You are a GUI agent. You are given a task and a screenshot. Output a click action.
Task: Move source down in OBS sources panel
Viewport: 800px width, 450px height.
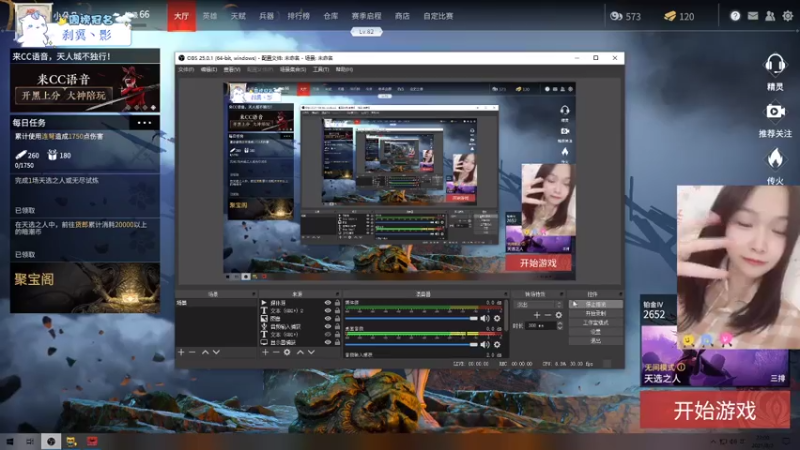311,352
